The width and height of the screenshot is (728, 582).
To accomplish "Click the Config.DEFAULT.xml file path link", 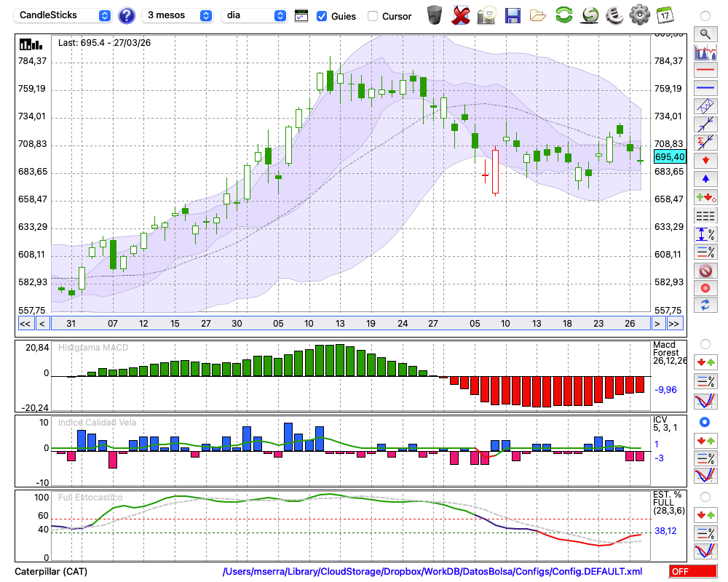I will tap(432, 572).
